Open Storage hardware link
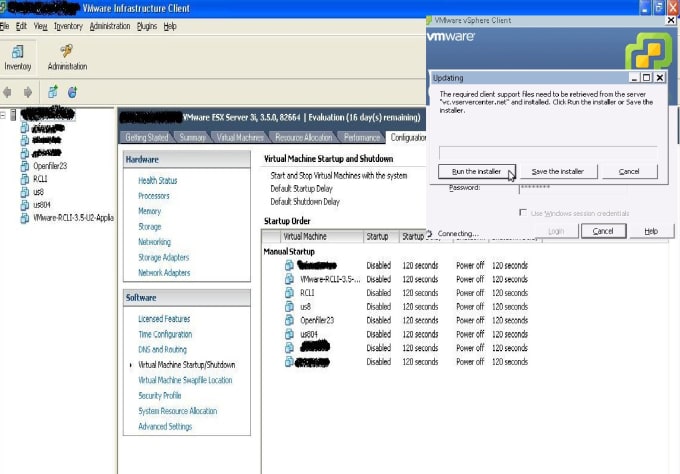This screenshot has height=474, width=680. coord(150,227)
